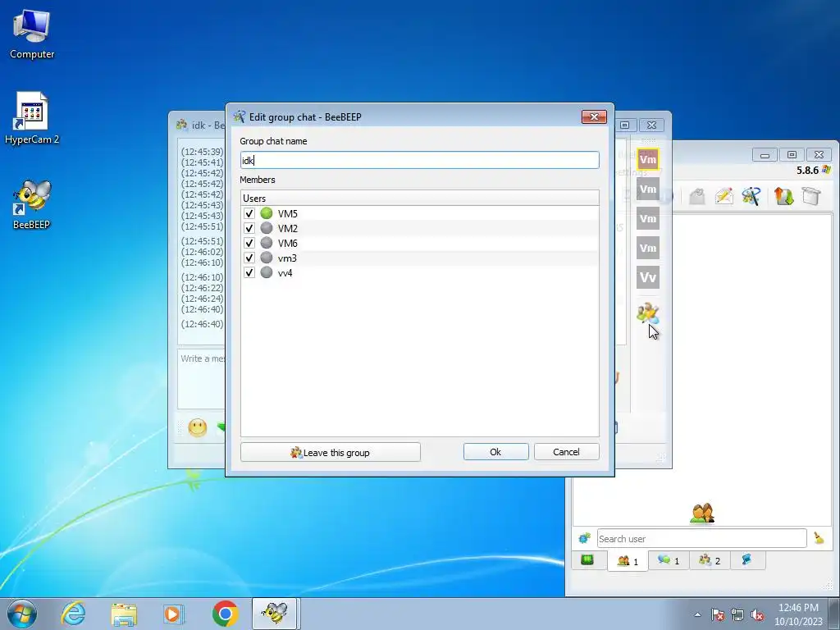This screenshot has width=840, height=630.
Task: Open the emoticon smiley picker in the idk chat window
Action: pos(197,427)
